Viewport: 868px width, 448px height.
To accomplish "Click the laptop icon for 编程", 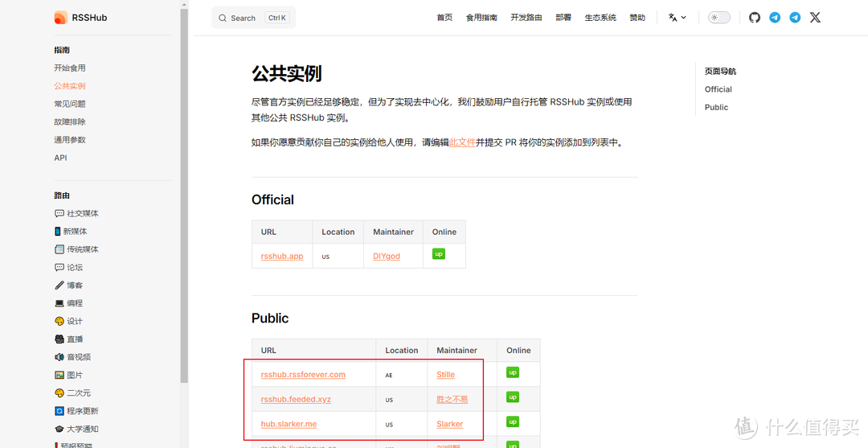I will tap(59, 303).
